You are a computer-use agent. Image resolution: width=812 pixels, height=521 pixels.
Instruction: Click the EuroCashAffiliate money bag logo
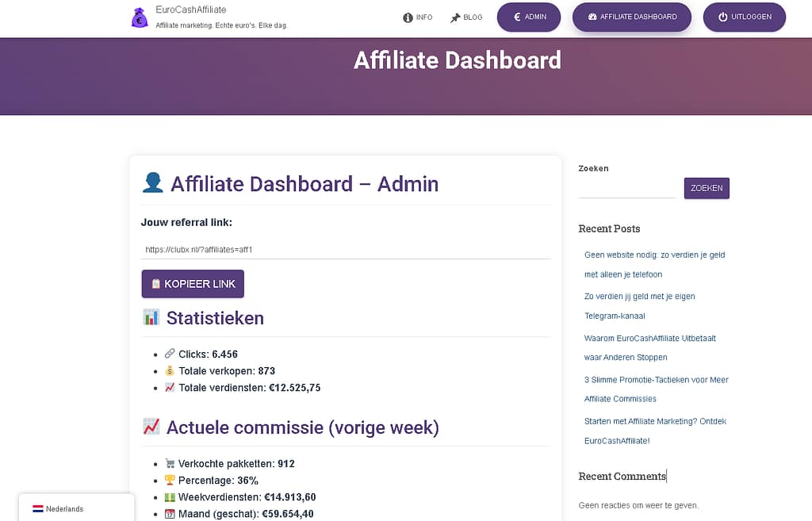pyautogui.click(x=139, y=17)
